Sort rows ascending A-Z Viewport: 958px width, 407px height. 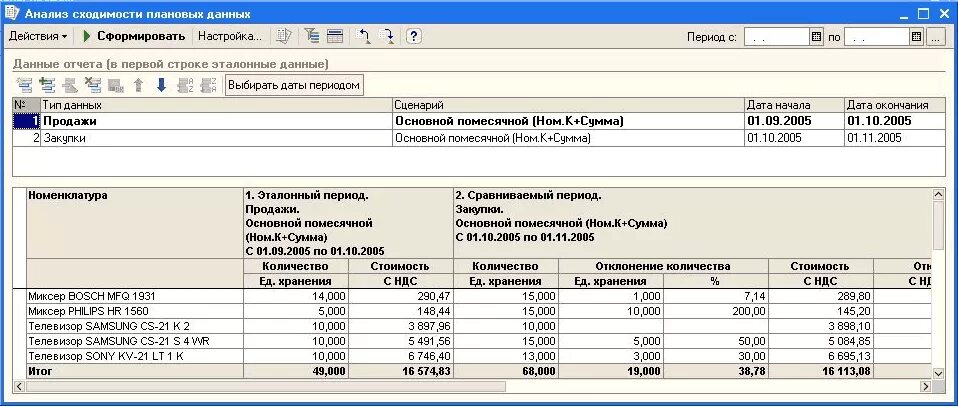pyautogui.click(x=185, y=85)
